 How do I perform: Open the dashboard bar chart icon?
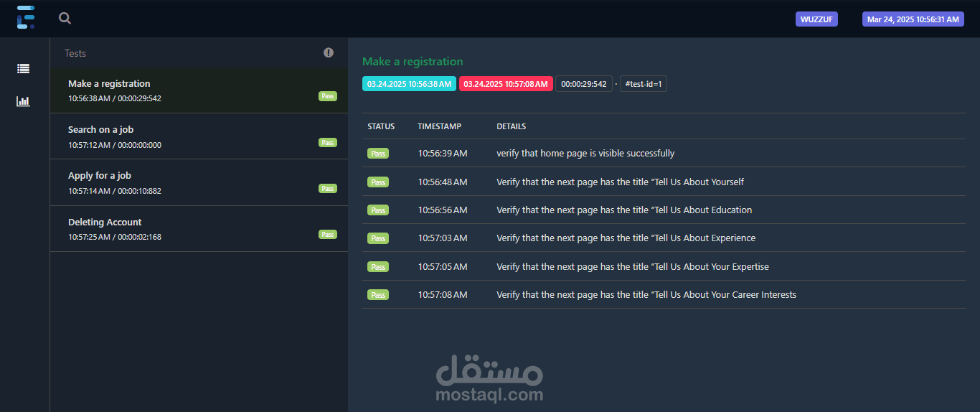tap(24, 101)
